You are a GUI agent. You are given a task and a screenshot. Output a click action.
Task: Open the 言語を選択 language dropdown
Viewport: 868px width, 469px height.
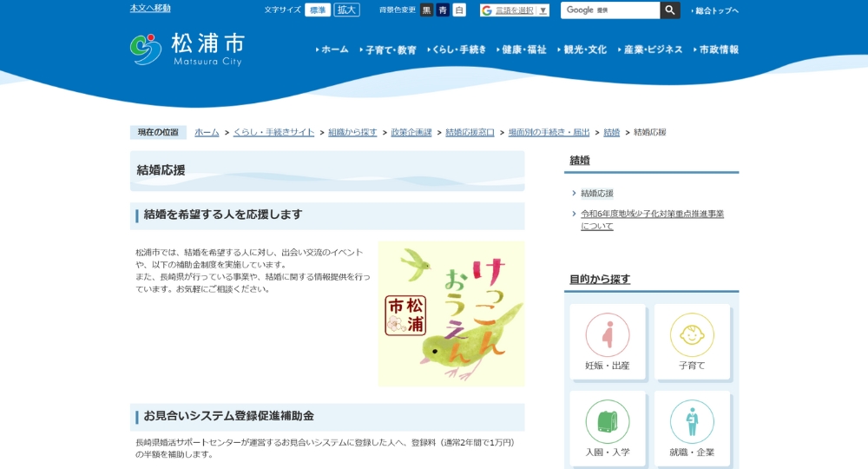(x=515, y=10)
